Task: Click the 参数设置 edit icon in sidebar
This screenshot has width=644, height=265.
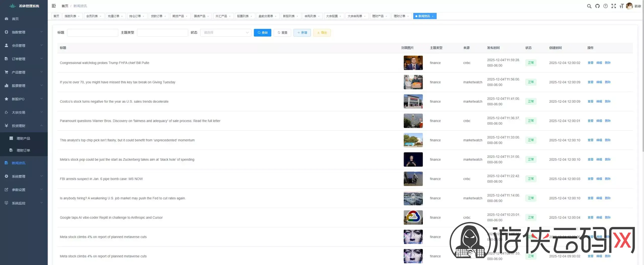Action: 7,190
